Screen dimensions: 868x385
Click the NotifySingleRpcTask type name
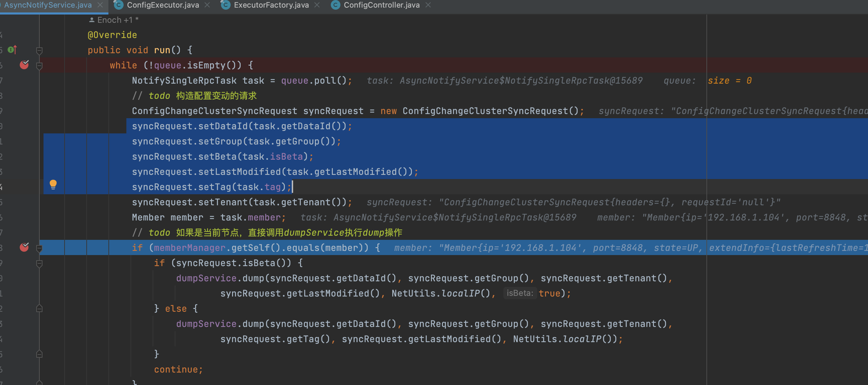pos(184,81)
